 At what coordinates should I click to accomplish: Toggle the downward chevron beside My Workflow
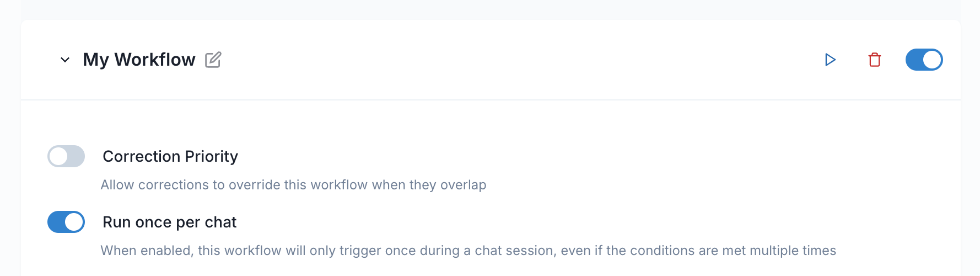pos(65,60)
